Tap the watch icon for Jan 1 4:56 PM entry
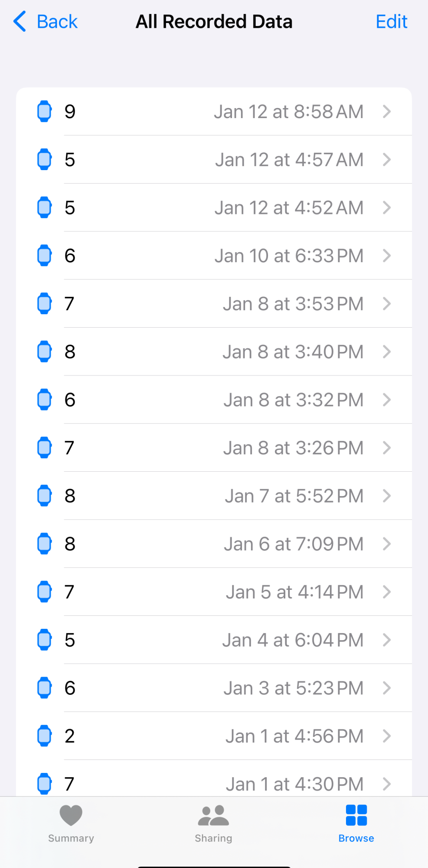Viewport: 428px width, 868px height. (44, 736)
